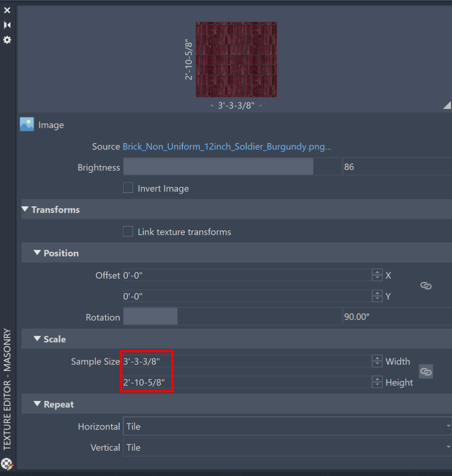Viewport: 452px width, 476px height.
Task: Collapse the Transforms section
Action: point(25,210)
